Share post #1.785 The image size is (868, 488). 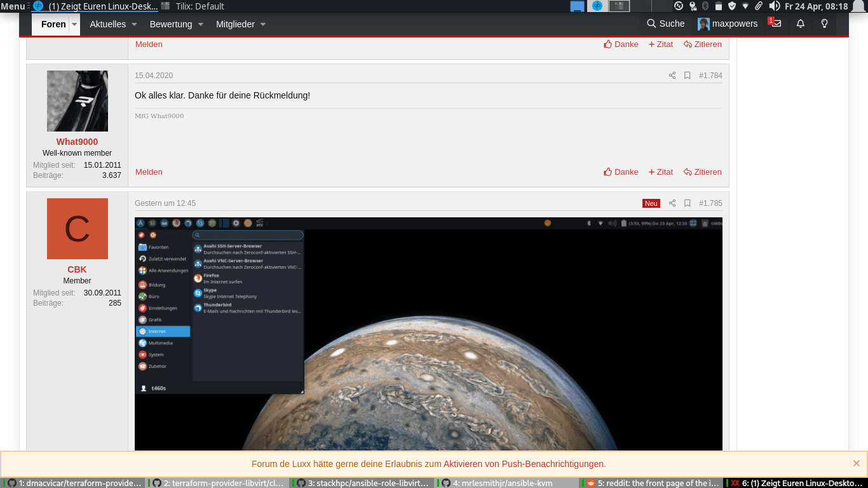(672, 203)
